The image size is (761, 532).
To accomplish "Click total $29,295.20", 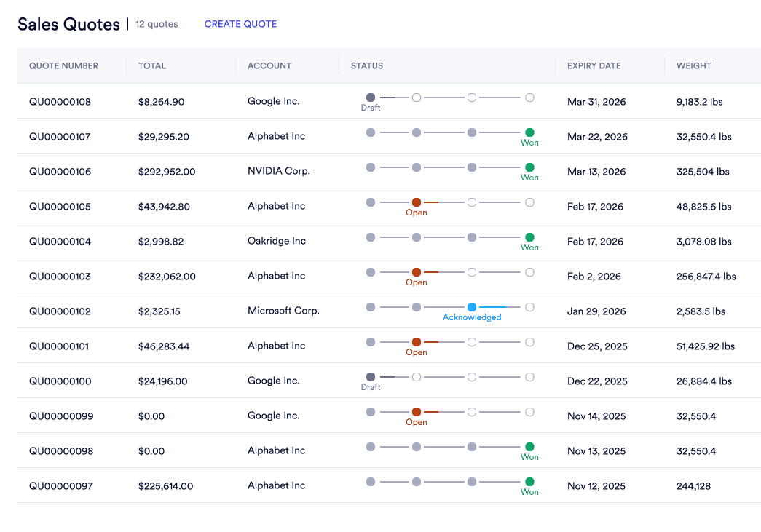I will (x=164, y=137).
